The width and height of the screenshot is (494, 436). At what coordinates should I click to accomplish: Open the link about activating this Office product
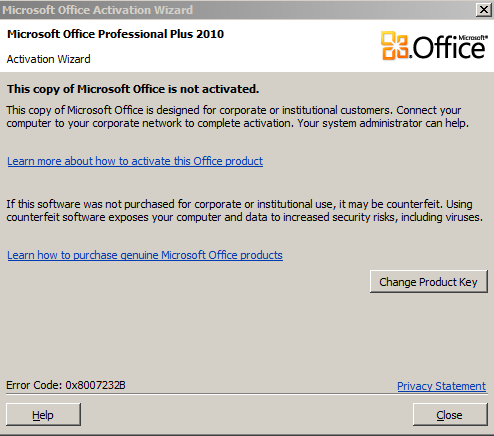tap(135, 161)
